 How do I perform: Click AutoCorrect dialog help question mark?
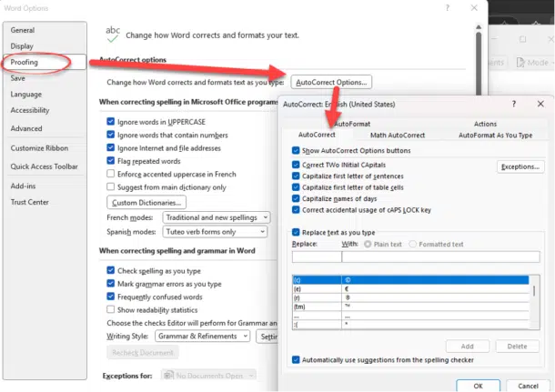click(x=513, y=104)
